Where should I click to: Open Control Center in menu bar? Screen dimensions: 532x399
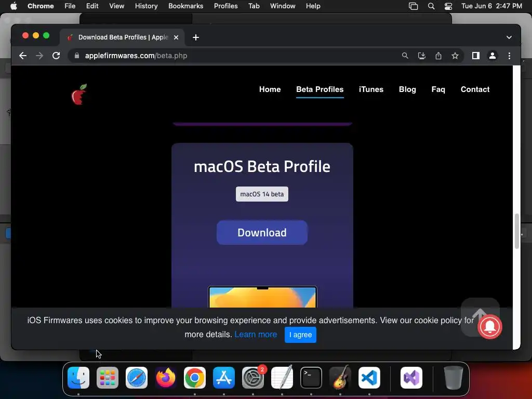click(x=448, y=6)
